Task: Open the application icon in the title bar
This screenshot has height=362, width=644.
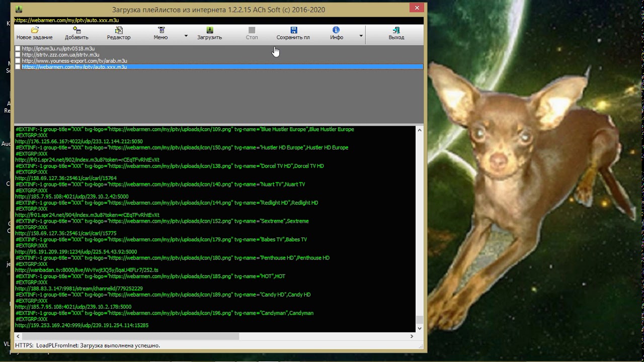Action: [x=18, y=10]
